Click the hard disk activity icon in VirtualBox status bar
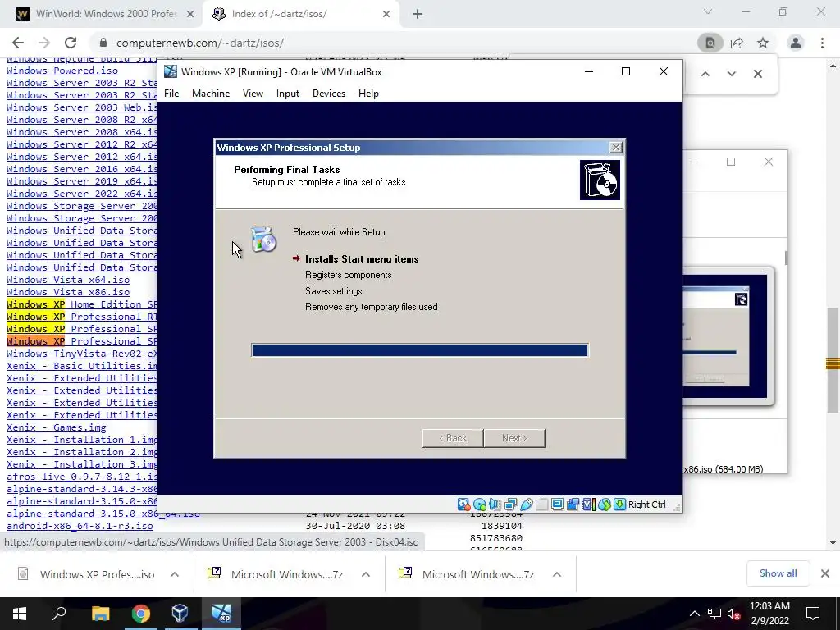This screenshot has height=630, width=840. pyautogui.click(x=464, y=504)
